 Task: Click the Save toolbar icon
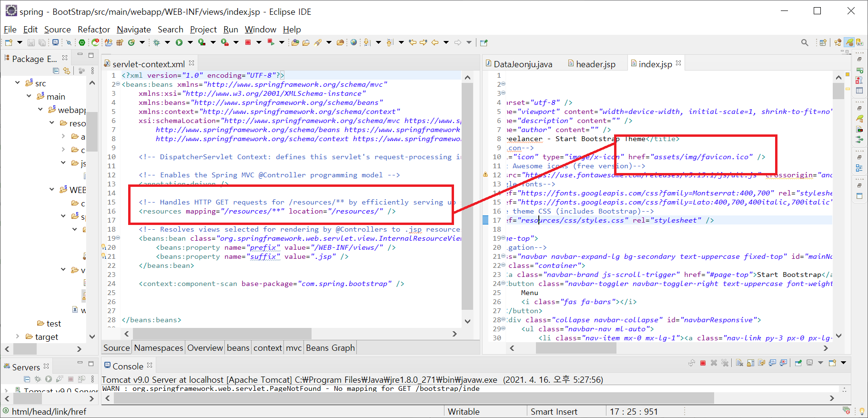tap(31, 42)
